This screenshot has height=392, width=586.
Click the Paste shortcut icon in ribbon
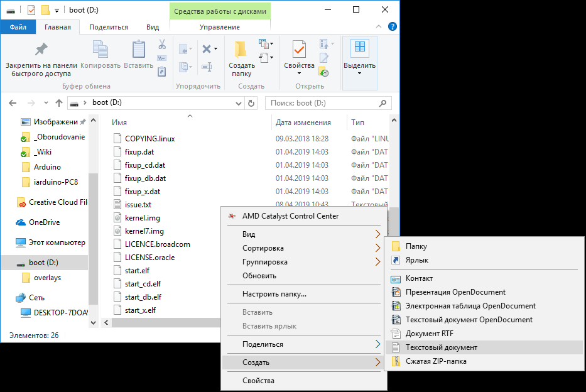162,72
